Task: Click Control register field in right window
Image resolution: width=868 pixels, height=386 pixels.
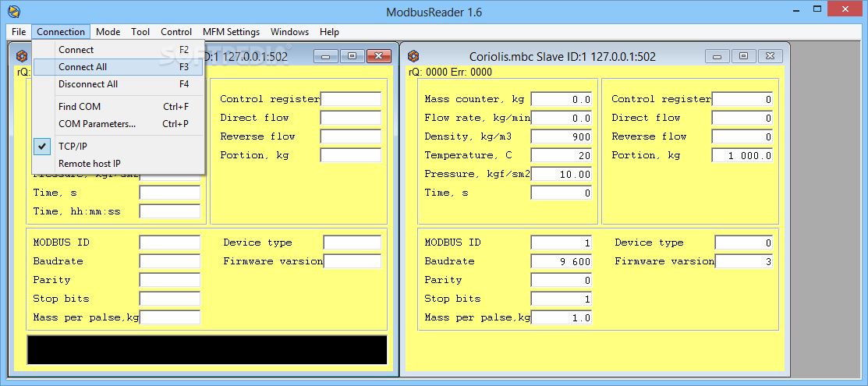Action: point(742,99)
